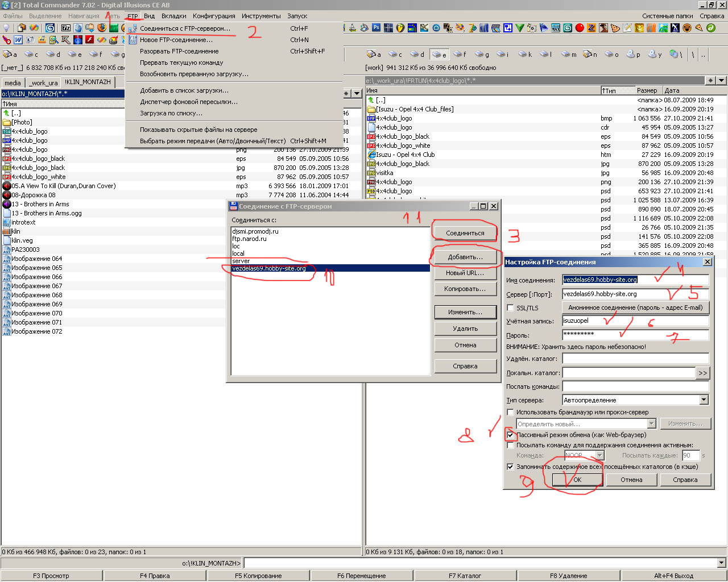Screen dimensions: 728x582
Task: Click 'F5 Копирование' function button
Action: 258,576
